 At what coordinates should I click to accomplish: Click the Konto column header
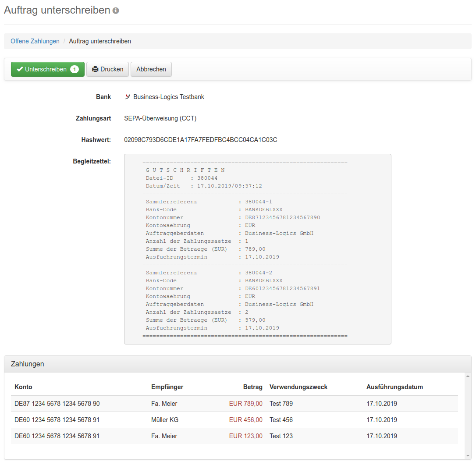coord(23,387)
